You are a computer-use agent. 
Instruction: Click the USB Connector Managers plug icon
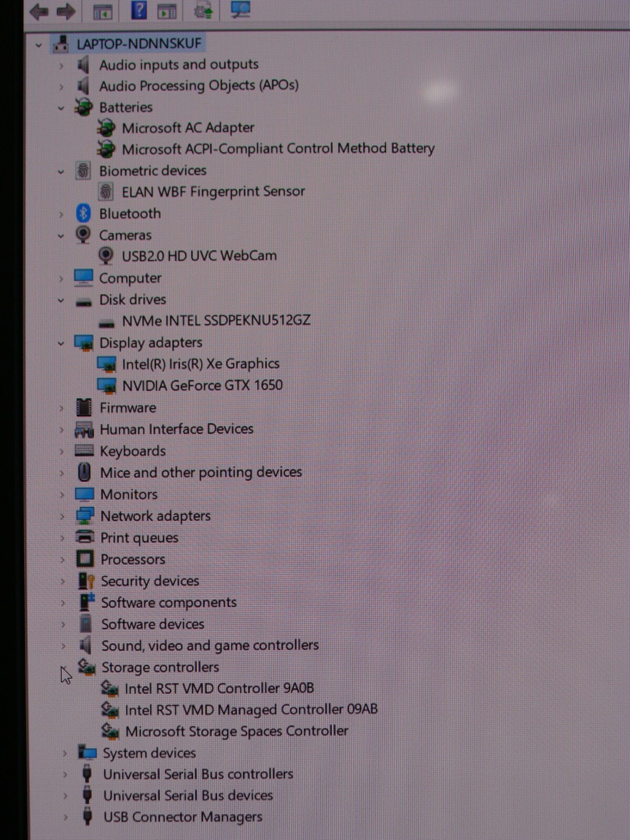[88, 816]
